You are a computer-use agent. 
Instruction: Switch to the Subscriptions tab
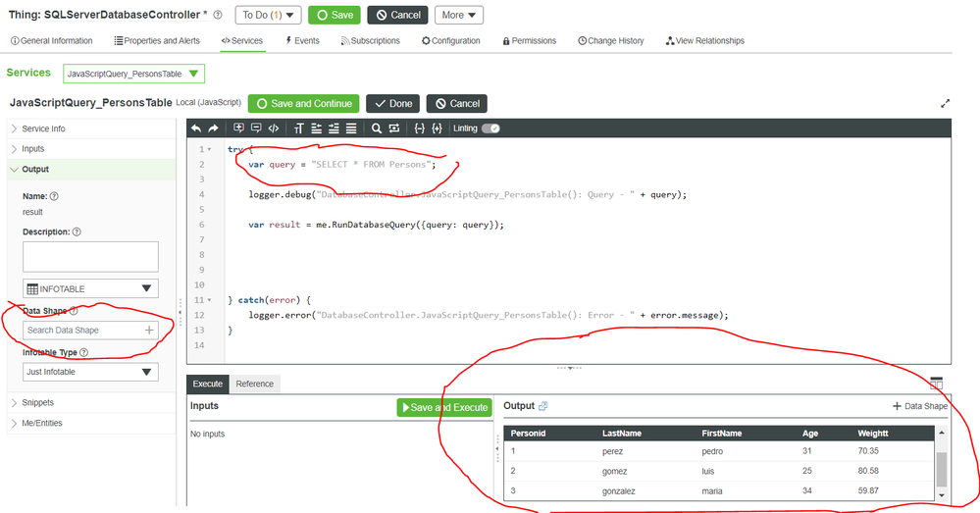[371, 40]
